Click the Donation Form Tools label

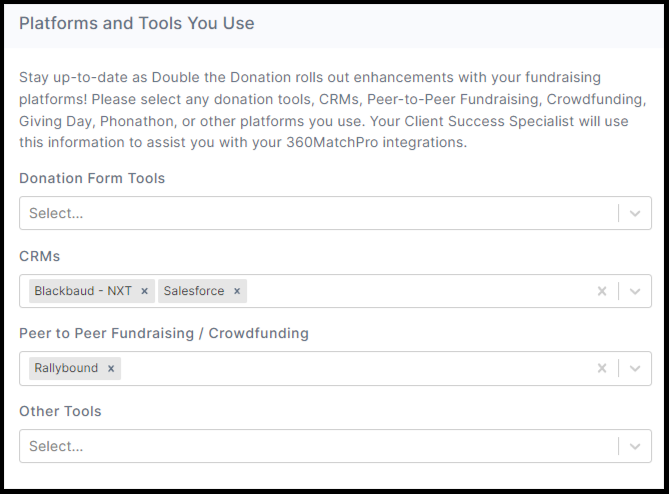92,178
